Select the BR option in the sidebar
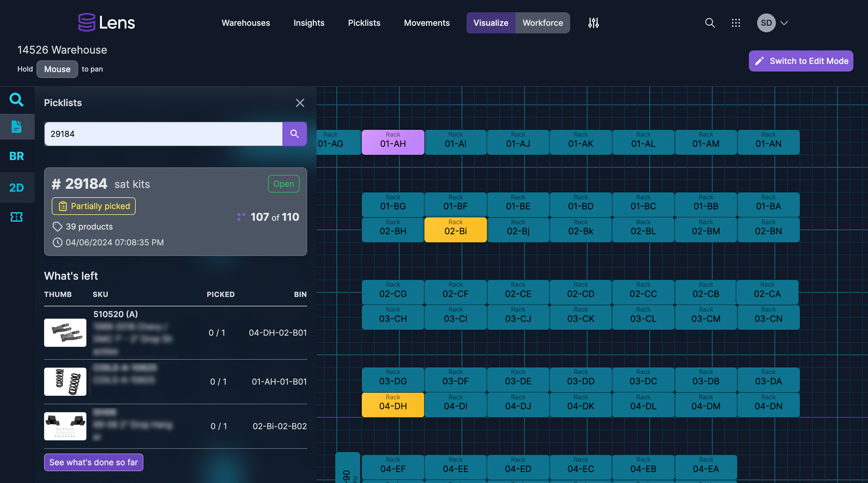 (16, 156)
